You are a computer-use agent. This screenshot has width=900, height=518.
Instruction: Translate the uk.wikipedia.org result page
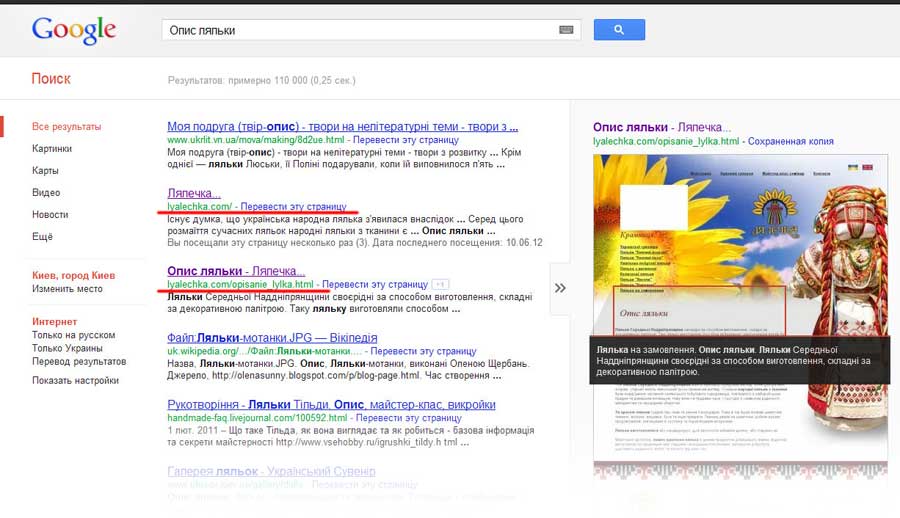pos(424,351)
